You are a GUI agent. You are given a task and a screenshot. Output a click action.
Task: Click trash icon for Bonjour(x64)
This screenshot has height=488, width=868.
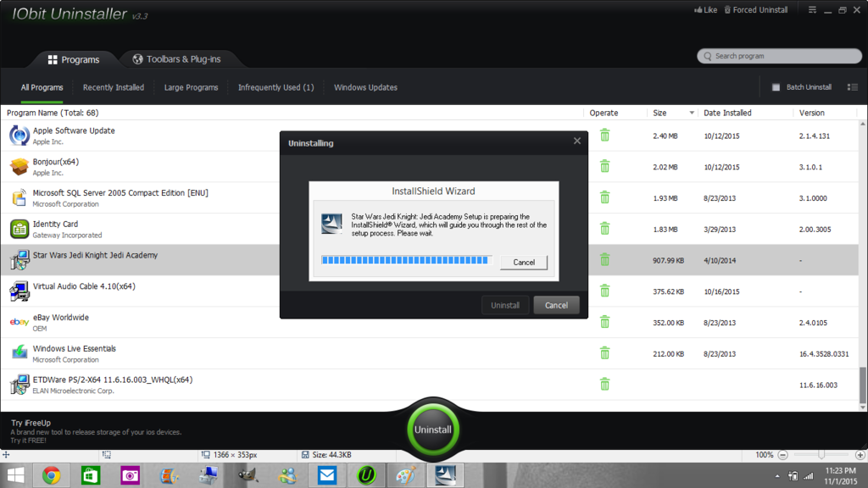(x=604, y=167)
